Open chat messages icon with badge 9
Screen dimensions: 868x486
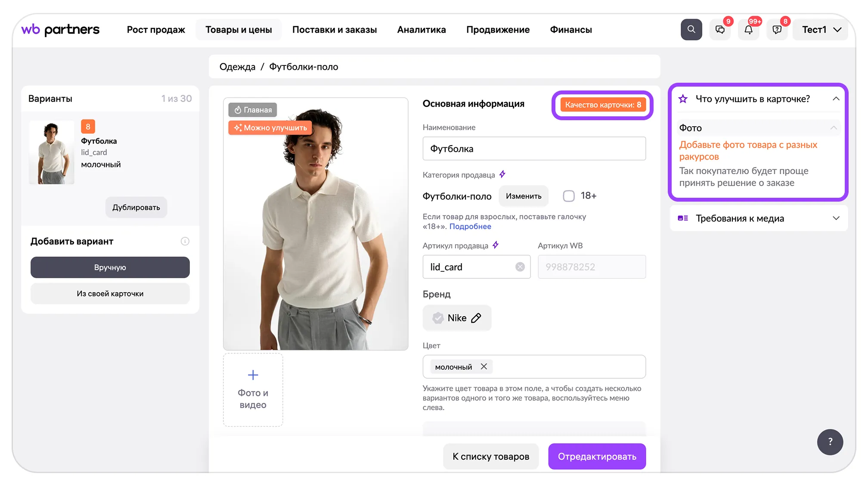point(720,29)
